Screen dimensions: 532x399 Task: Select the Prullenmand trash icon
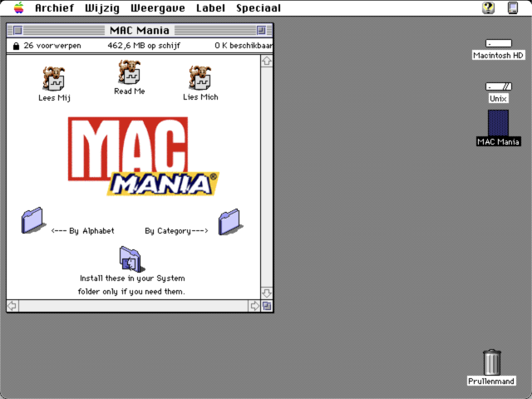click(x=491, y=362)
